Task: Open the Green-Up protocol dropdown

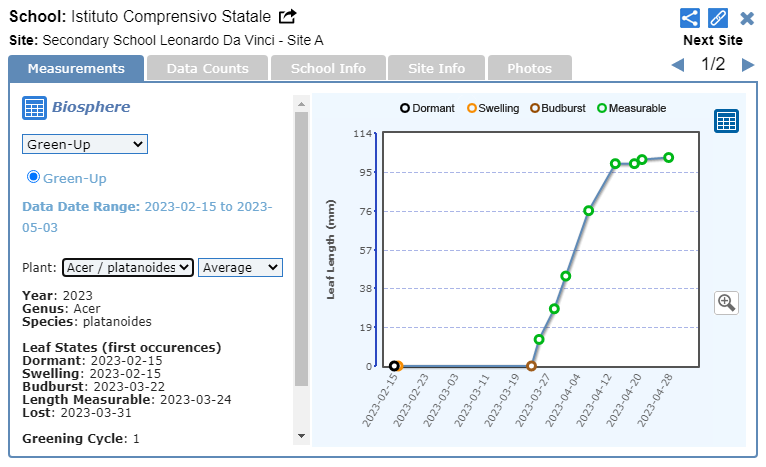Action: pyautogui.click(x=85, y=144)
